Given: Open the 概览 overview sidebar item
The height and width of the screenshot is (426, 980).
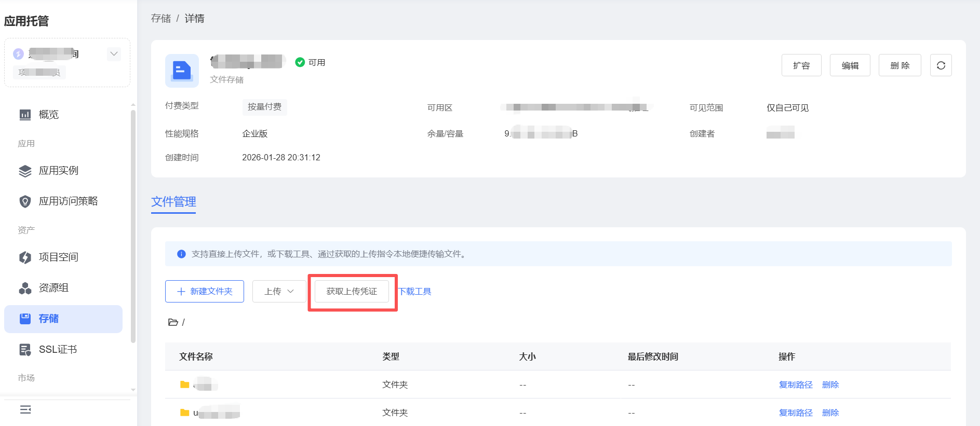Looking at the screenshot, I should pyautogui.click(x=48, y=115).
